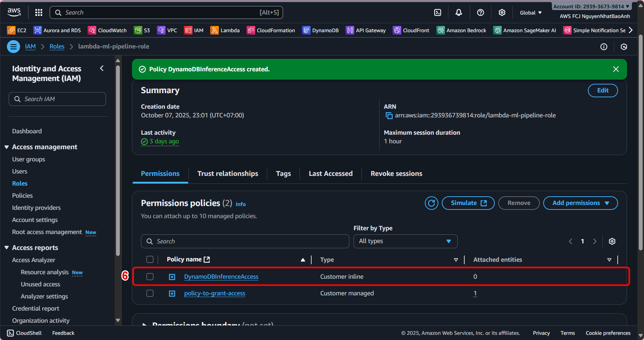
Task: Open the CloudFormation shortcut
Action: coord(271,30)
